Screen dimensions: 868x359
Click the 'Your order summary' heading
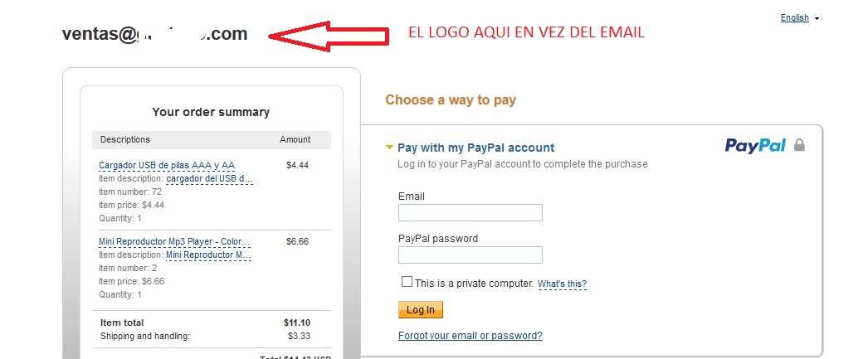211,112
